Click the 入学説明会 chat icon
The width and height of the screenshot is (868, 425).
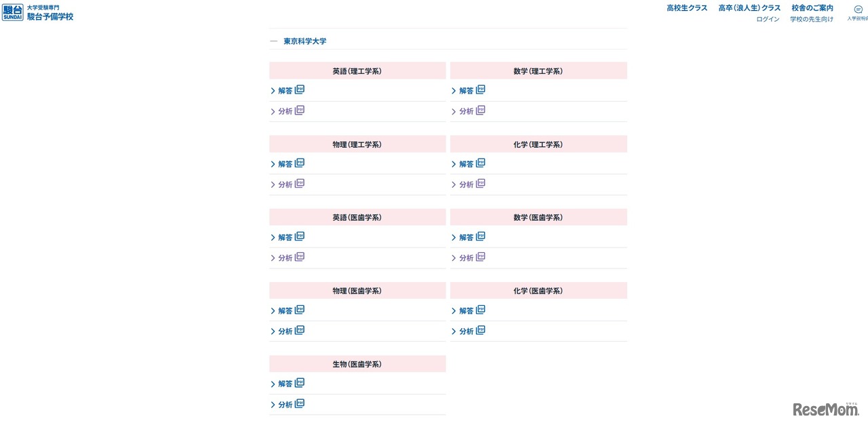[x=858, y=9]
